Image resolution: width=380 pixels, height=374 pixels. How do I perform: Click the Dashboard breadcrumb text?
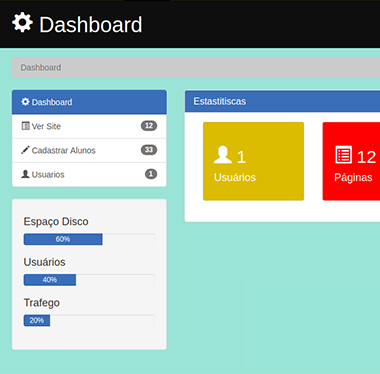click(x=41, y=68)
